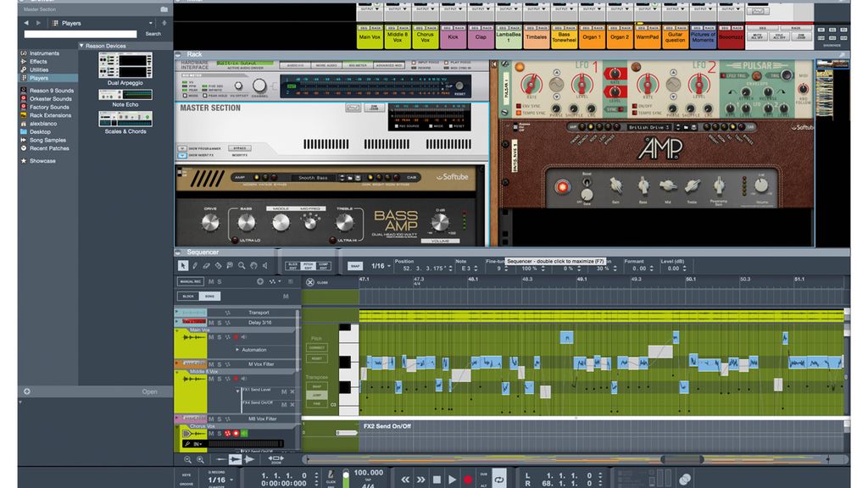868x488 pixels.
Task: Select the Magnifying Glass zoom tool
Action: pyautogui.click(x=242, y=265)
